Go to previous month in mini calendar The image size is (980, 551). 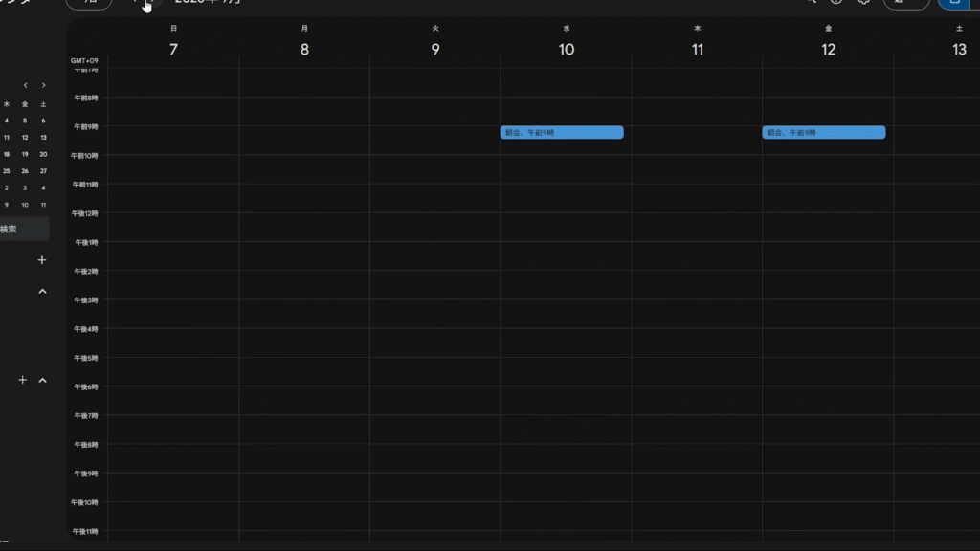click(x=26, y=85)
